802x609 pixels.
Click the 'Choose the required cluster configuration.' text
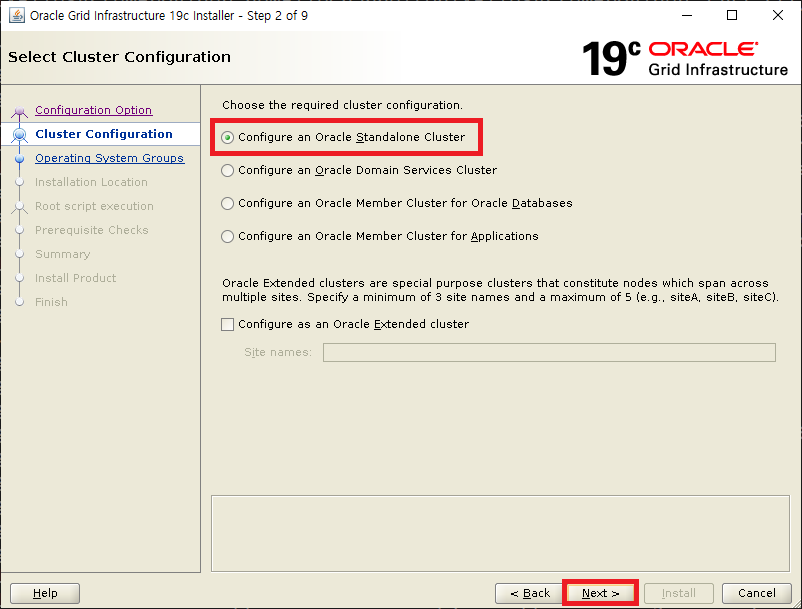coord(342,105)
